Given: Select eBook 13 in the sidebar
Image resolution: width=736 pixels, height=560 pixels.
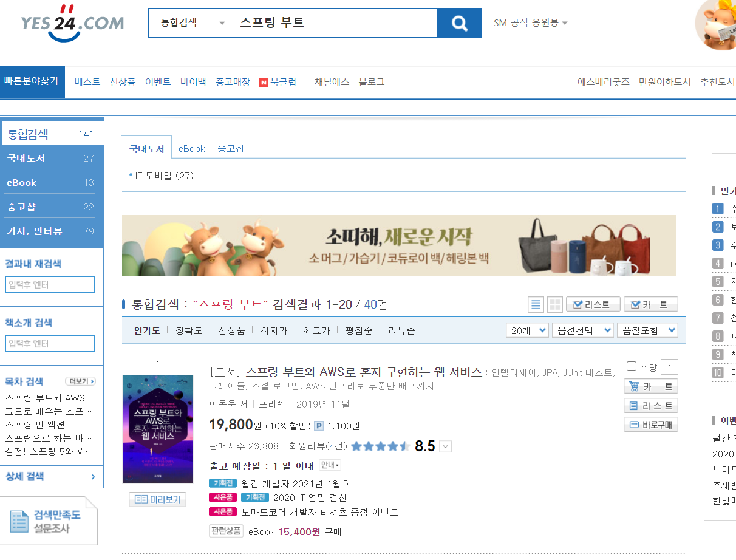Looking at the screenshot, I should click(x=52, y=182).
